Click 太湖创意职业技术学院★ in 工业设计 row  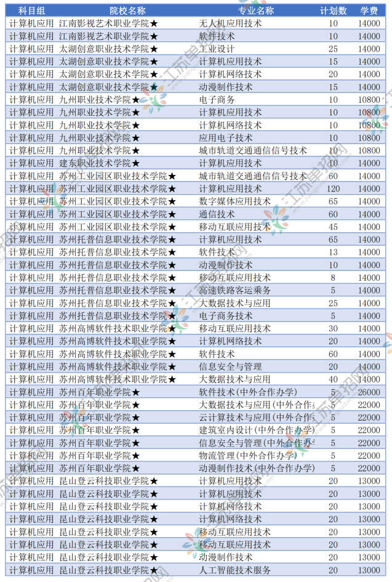(x=109, y=49)
